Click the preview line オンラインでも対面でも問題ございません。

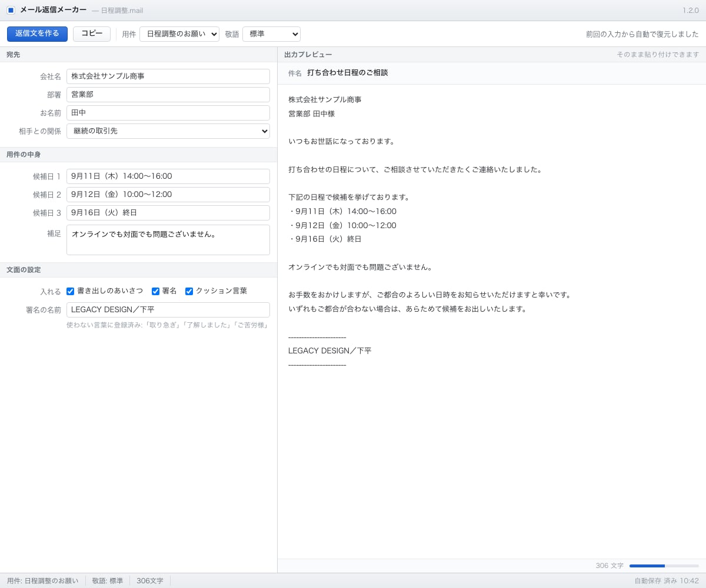pos(361,268)
